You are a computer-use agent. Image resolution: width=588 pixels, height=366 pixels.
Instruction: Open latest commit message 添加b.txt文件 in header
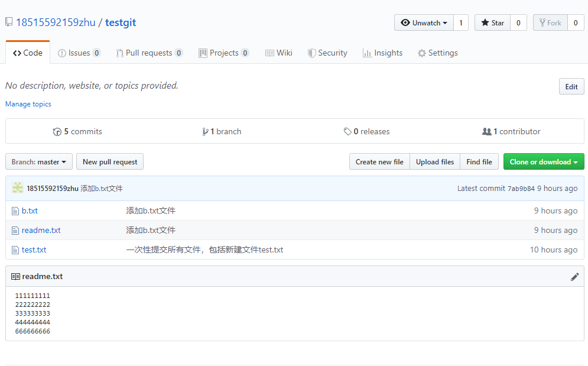102,189
